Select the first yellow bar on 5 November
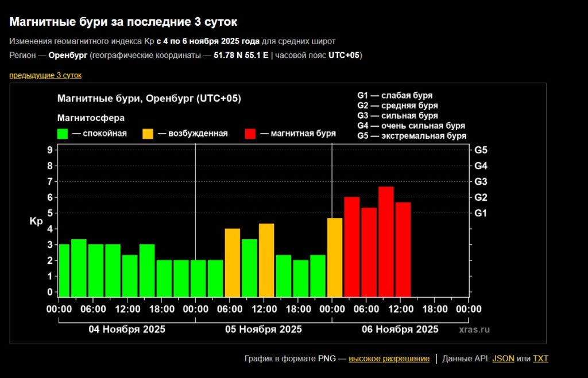Screen dimensions: 588x378 point(232,262)
